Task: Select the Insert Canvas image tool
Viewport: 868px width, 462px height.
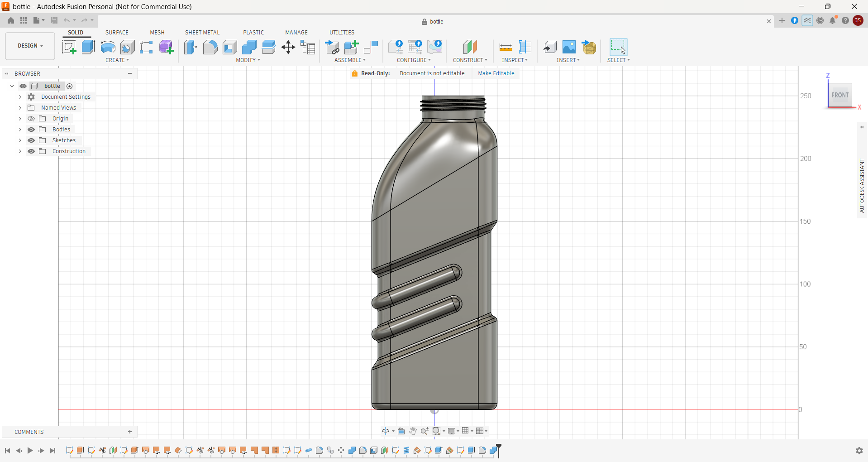Action: 569,47
